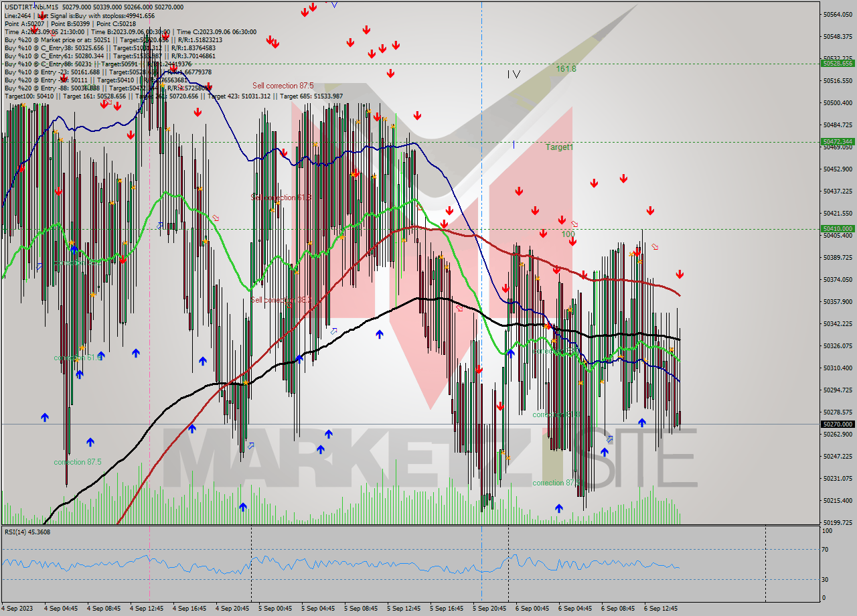Viewport: 857px width, 616px height.
Task: Click the 50500.400 price axis label
Action: tap(838, 102)
